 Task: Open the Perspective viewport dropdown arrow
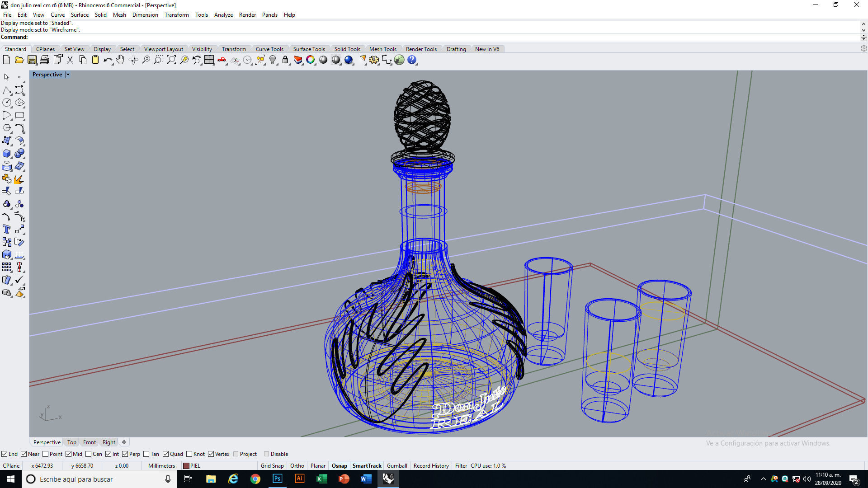[x=68, y=75]
